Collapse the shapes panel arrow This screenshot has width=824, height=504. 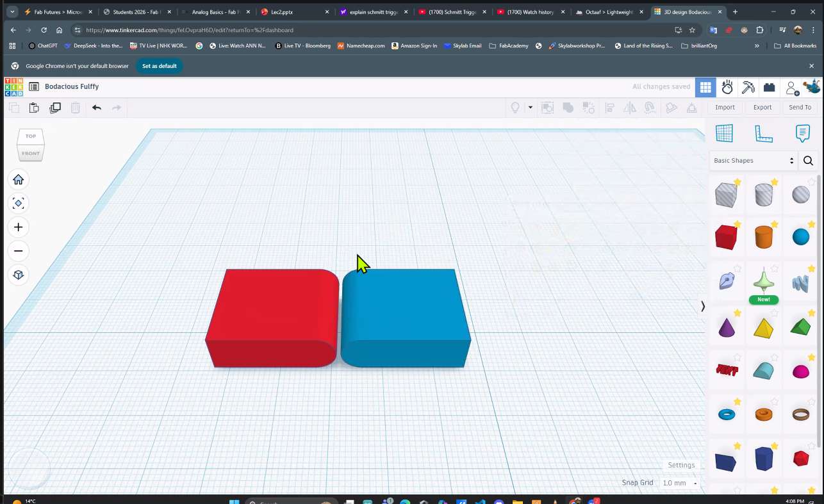(x=703, y=306)
